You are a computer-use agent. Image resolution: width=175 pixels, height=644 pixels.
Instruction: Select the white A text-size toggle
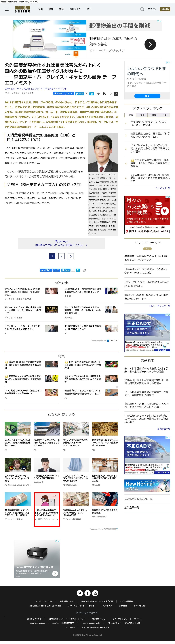pyautogui.click(x=111, y=94)
